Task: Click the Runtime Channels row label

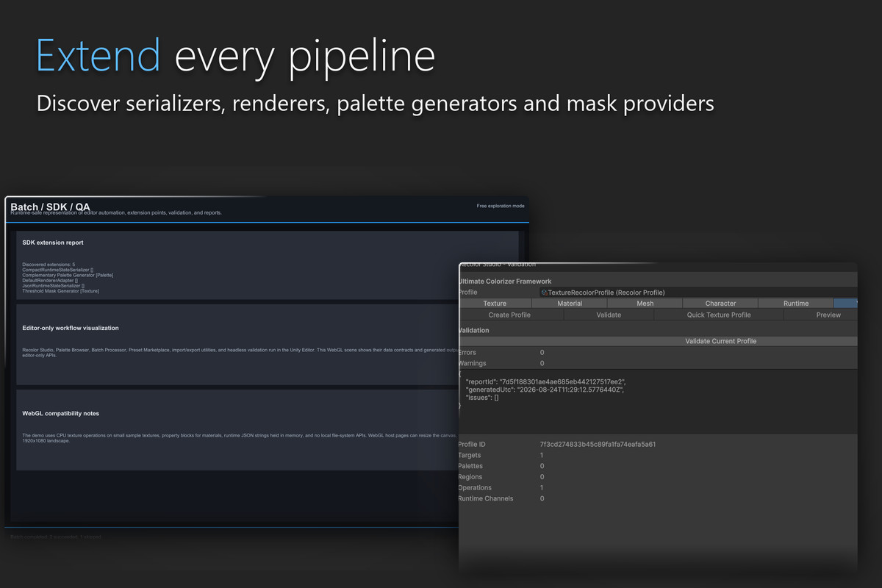Action: pos(485,498)
